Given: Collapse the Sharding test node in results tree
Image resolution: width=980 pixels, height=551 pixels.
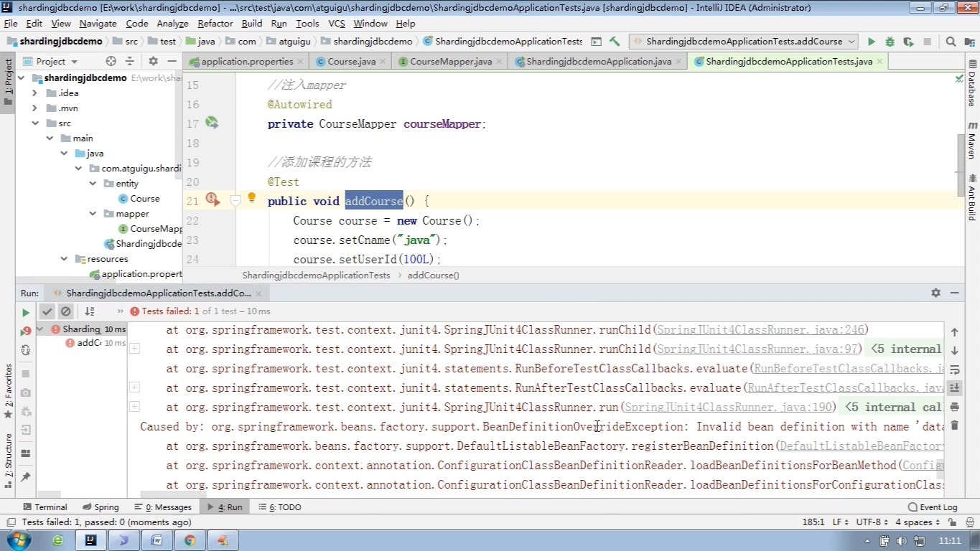Looking at the screenshot, I should pos(42,329).
